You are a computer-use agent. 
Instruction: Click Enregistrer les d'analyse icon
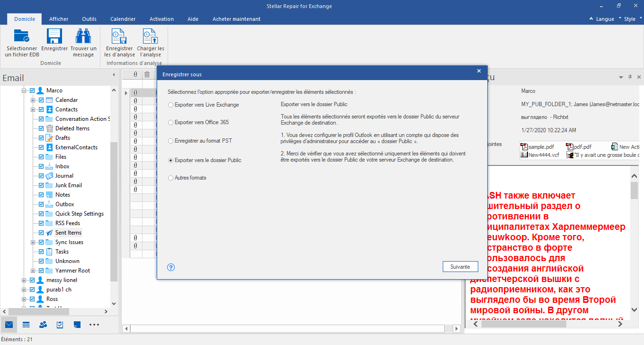coord(119,37)
